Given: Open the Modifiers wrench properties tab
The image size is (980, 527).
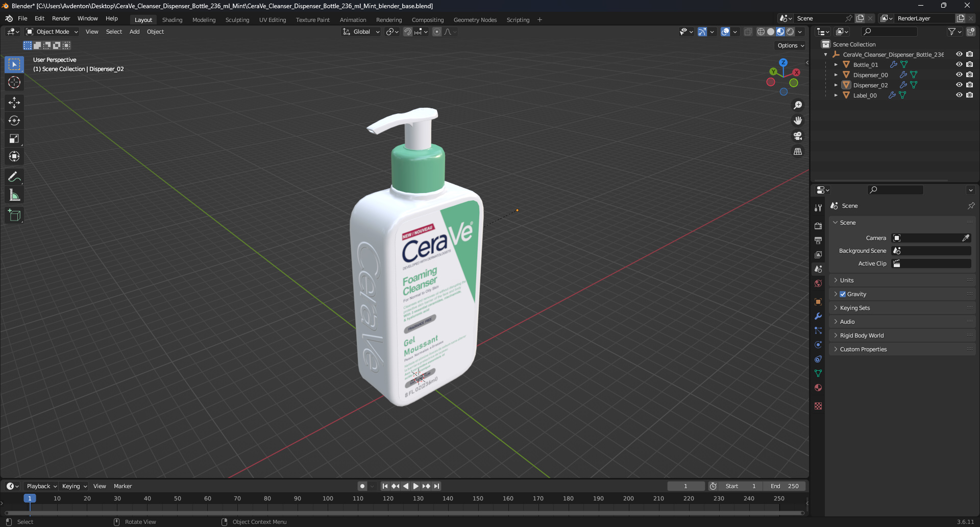Looking at the screenshot, I should pos(818,316).
